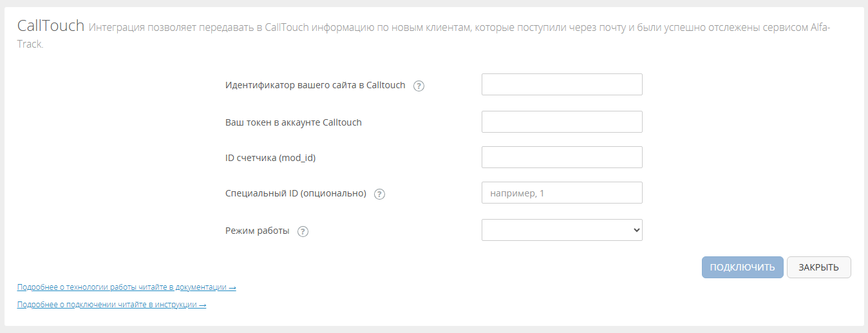Image resolution: width=868 pixels, height=333 pixels.
Task: Click the Ваш токен в аккаунте label
Action: [293, 122]
